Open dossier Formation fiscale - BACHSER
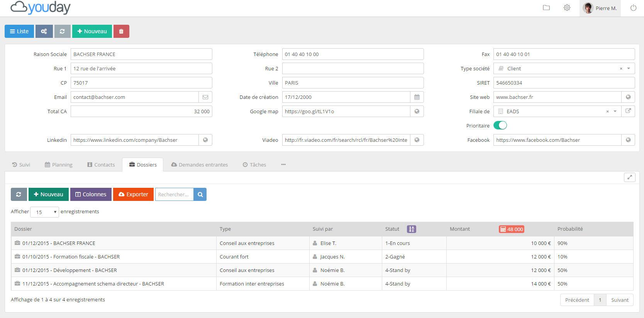The height and width of the screenshot is (318, 644). 71,257
